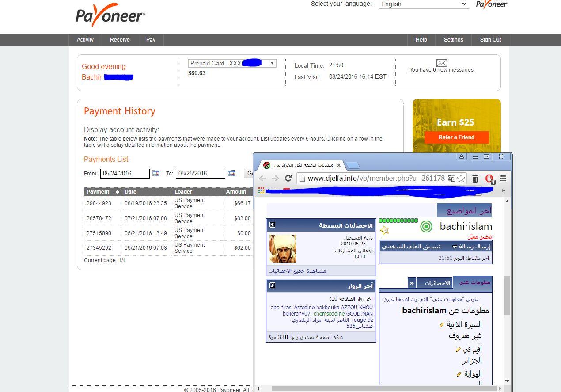
Task: Click the Chrome back arrow
Action: click(263, 178)
